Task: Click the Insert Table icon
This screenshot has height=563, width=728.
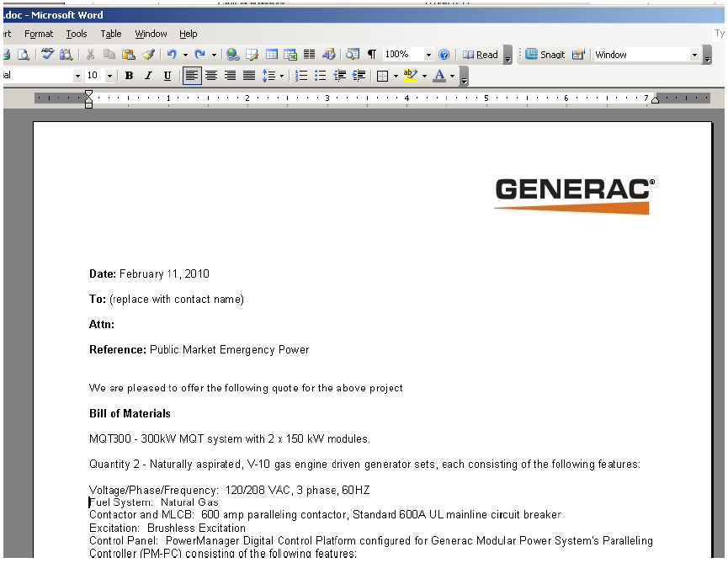Action: 272,55
